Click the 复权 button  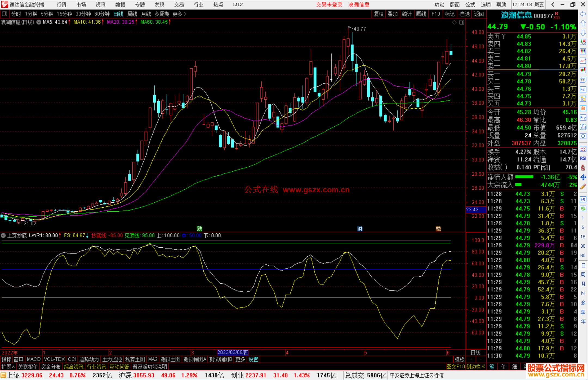click(379, 14)
